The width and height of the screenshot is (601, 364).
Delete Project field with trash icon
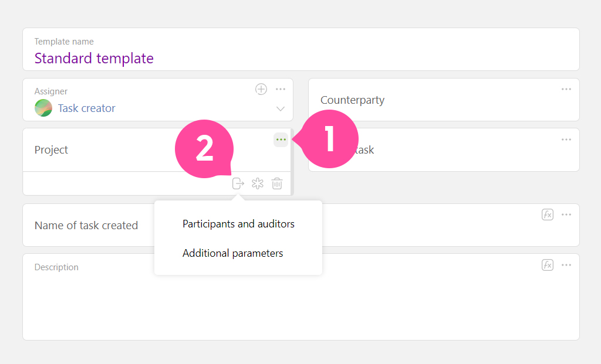(277, 183)
